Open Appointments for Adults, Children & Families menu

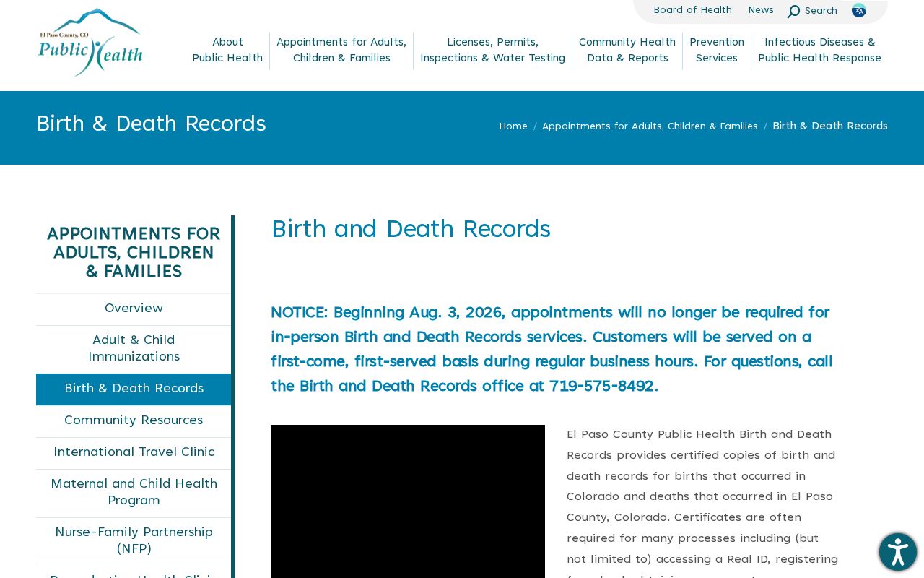pos(341,50)
